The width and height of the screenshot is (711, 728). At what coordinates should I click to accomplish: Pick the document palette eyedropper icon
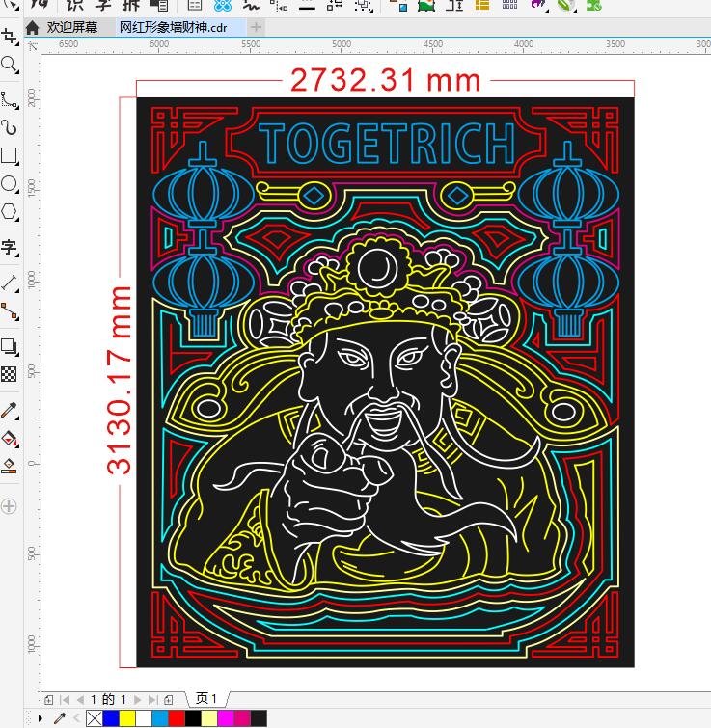(60, 718)
